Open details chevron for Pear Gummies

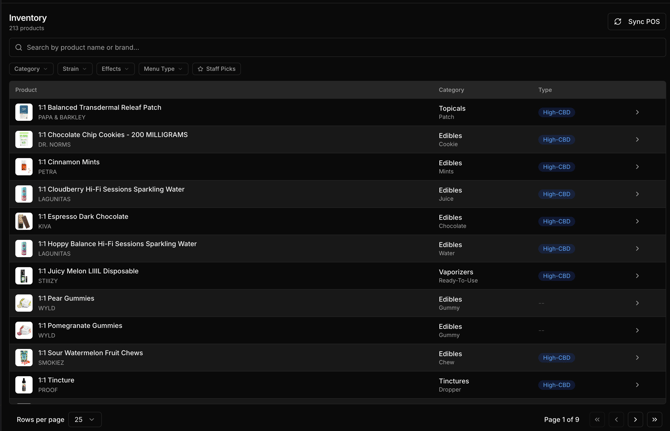[637, 303]
